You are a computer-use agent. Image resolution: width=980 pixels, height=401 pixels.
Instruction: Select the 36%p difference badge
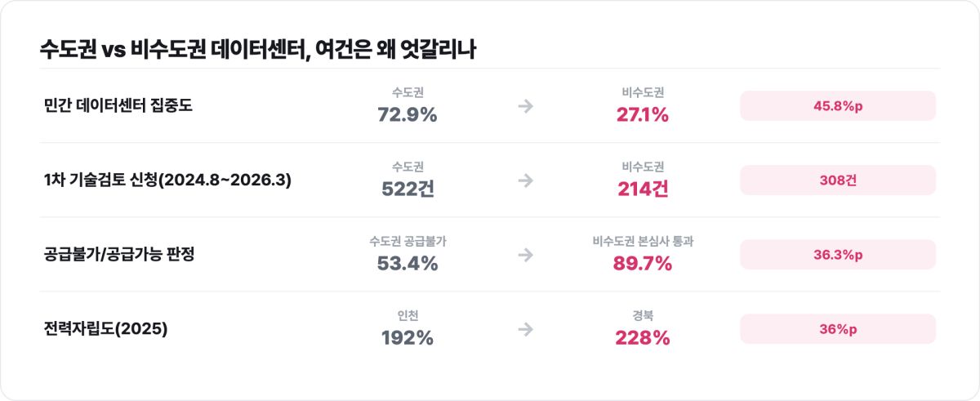[x=838, y=329]
